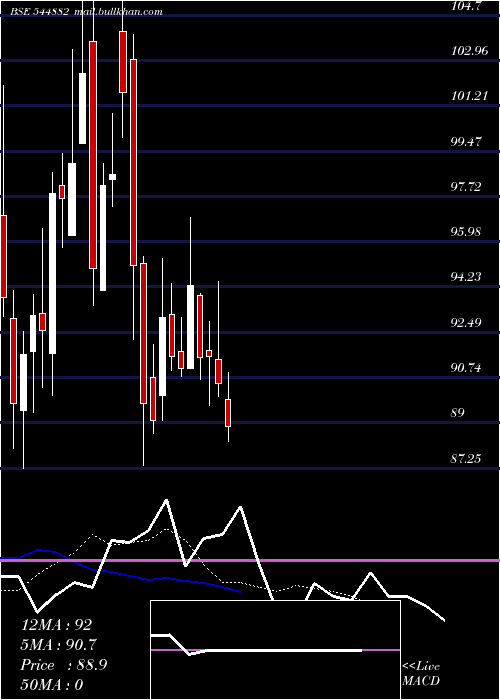Click the 95.98 price axis label
The image size is (500, 700).
[x=467, y=232]
